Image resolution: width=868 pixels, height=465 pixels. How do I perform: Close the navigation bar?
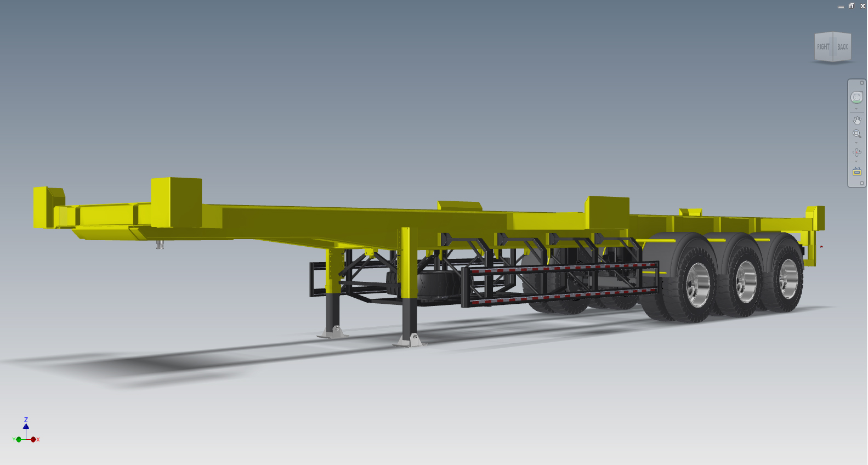tap(862, 83)
